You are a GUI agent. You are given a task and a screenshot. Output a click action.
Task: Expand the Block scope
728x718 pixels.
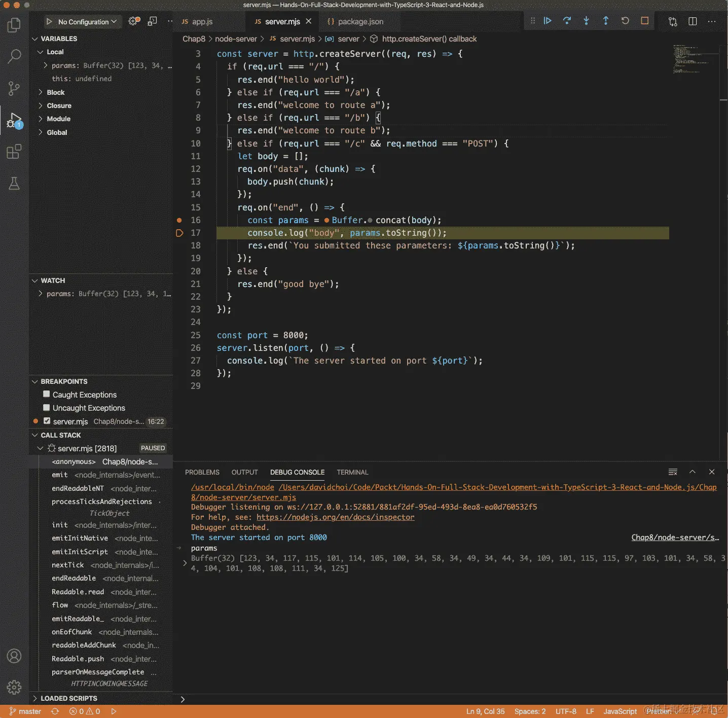(40, 92)
